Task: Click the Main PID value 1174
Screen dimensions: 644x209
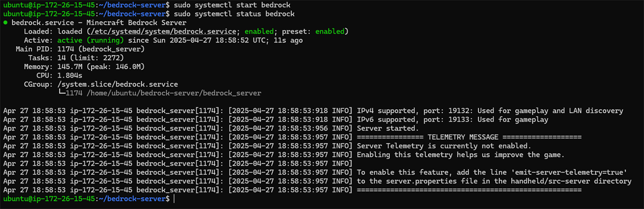Action: click(x=66, y=49)
